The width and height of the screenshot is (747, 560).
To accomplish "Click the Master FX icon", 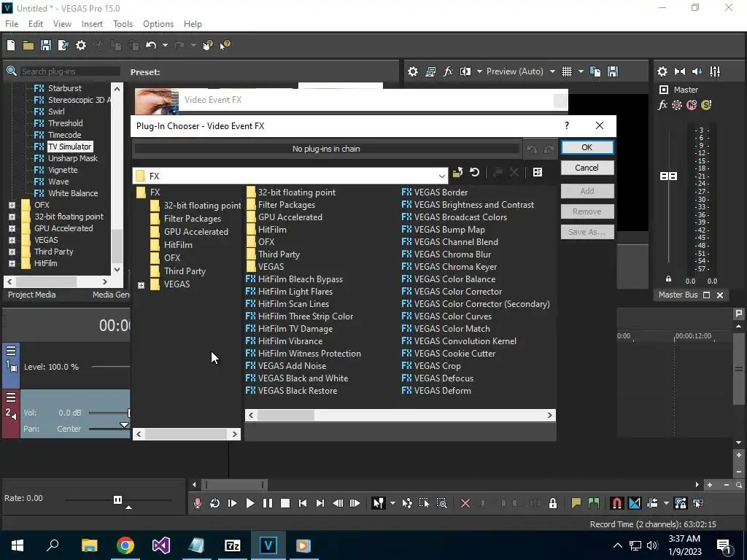I will coord(662,105).
